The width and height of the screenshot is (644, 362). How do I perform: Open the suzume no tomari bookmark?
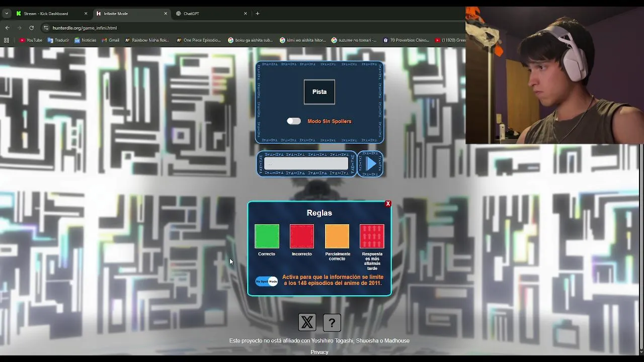point(354,40)
